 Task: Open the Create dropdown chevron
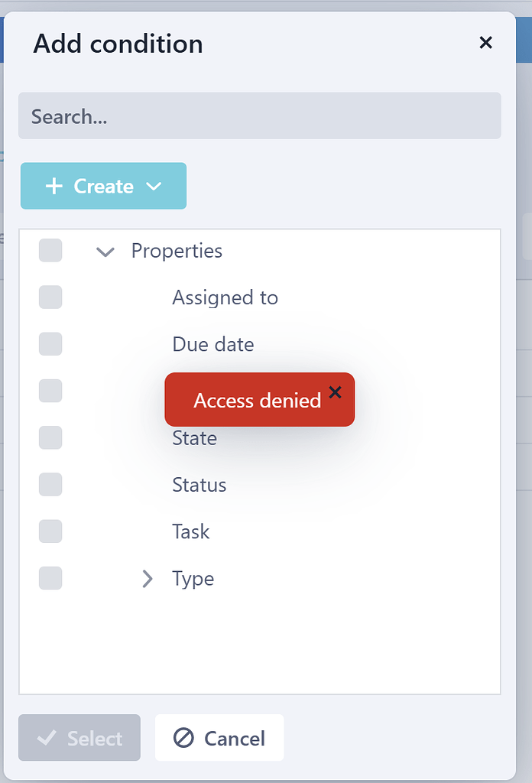coord(155,186)
